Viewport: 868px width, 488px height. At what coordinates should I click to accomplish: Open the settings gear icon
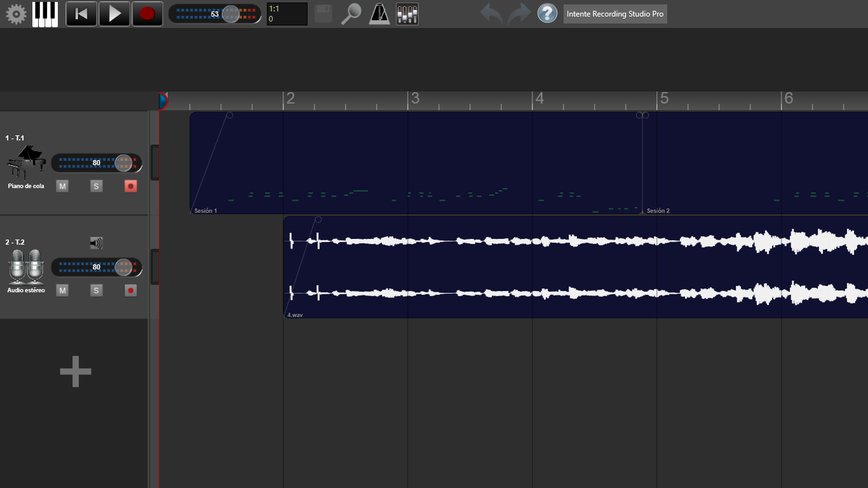[x=17, y=14]
